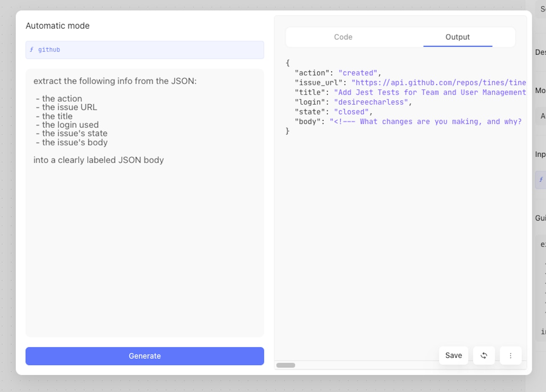Click the "into a clearly labeled JSON body" line
The width and height of the screenshot is (546, 392).
point(99,160)
